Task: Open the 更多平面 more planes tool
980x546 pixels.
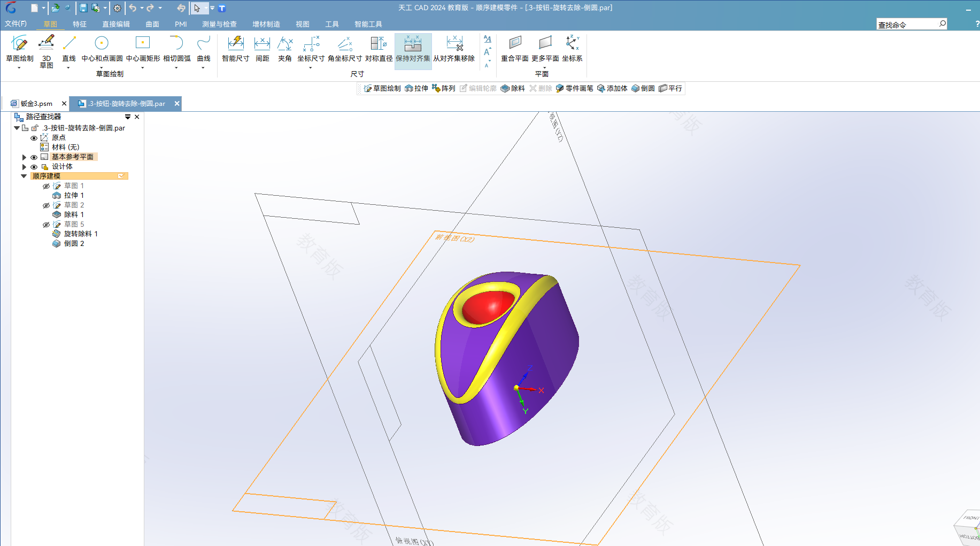Action: pos(545,49)
